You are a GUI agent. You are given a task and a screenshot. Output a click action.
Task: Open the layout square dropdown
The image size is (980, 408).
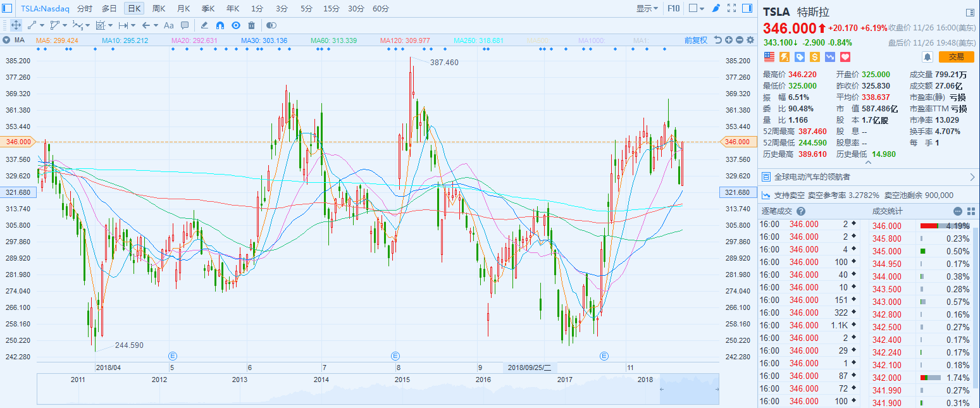pos(697,8)
